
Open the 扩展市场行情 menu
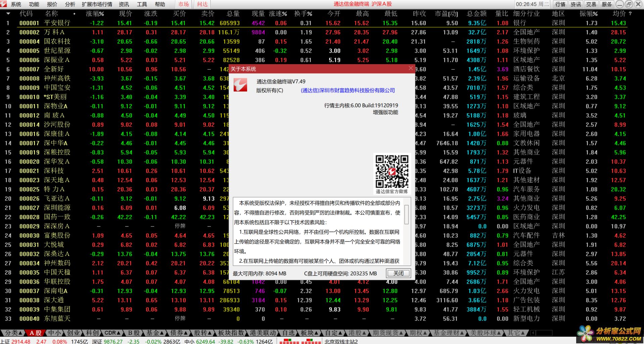[97, 4]
